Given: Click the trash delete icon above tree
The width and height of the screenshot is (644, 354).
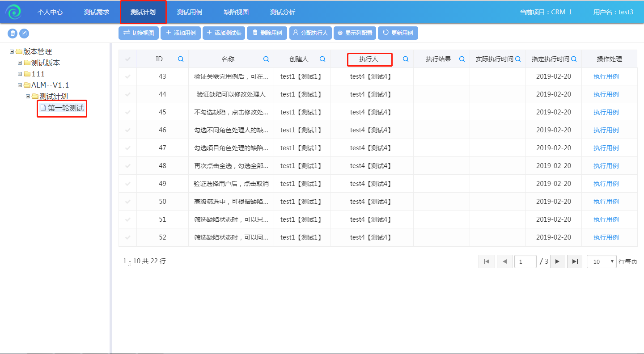Looking at the screenshot, I should click(13, 33).
